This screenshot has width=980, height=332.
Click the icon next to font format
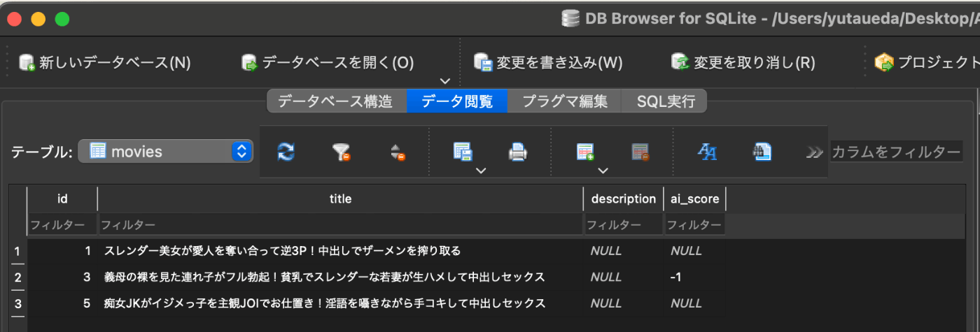[762, 152]
